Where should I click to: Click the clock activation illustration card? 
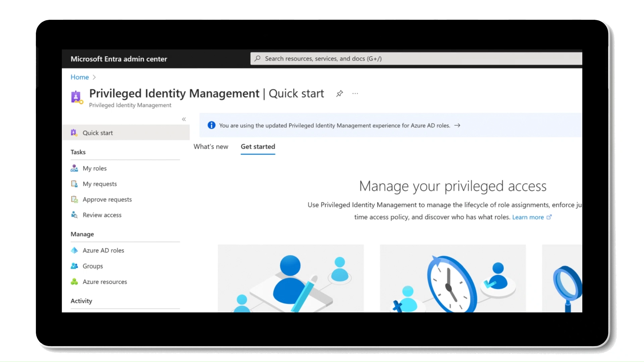pyautogui.click(x=453, y=278)
